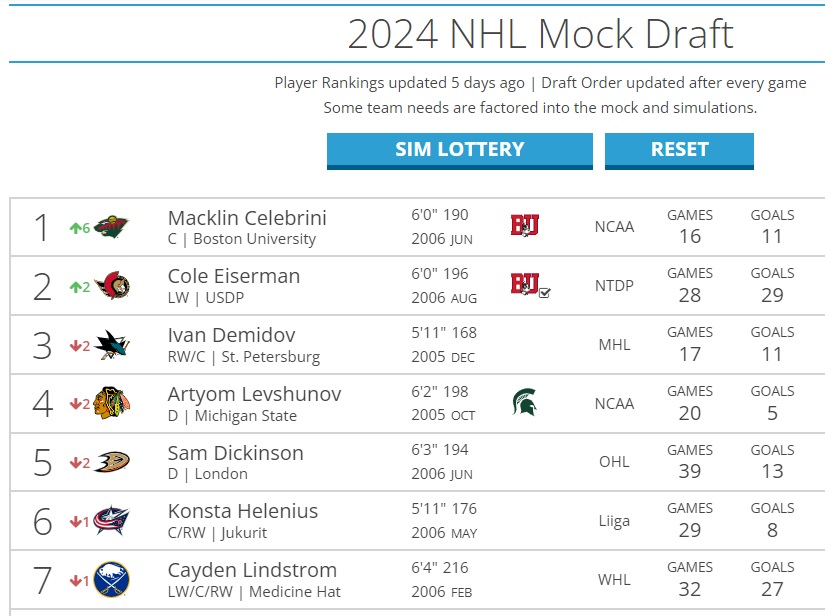Click the RESET button
The height and width of the screenshot is (616, 831).
point(679,151)
